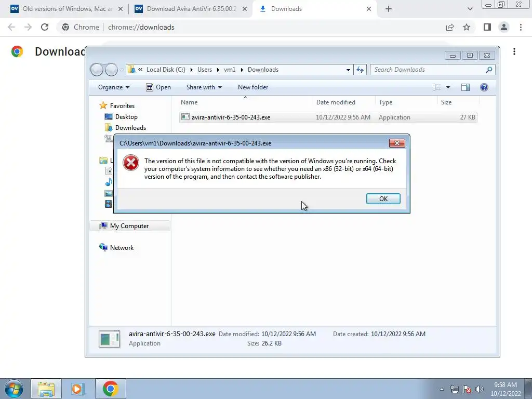Click the refresh button next to address bar
Viewport: 532px width, 399px height.
point(360,70)
